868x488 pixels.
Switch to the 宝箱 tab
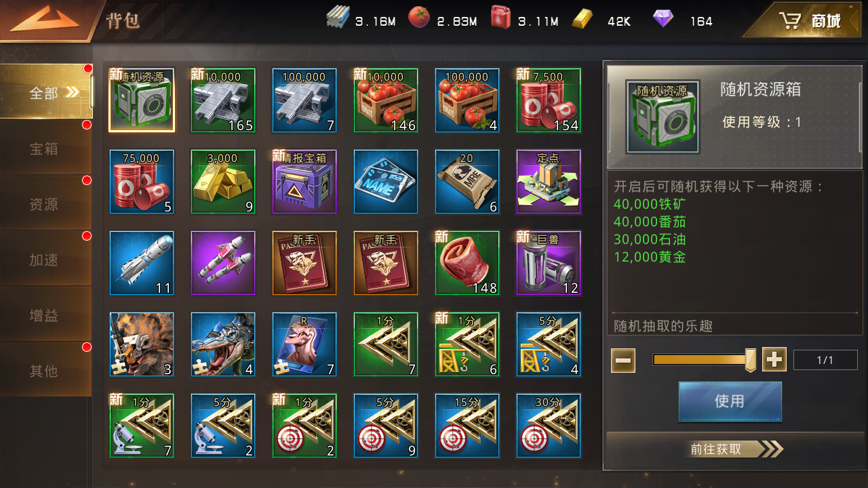45,148
